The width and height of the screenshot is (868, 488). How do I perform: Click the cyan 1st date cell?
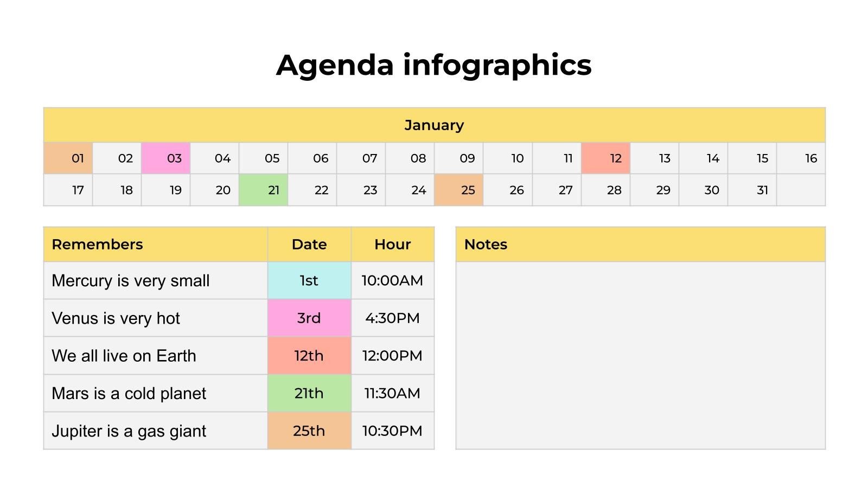tap(309, 281)
